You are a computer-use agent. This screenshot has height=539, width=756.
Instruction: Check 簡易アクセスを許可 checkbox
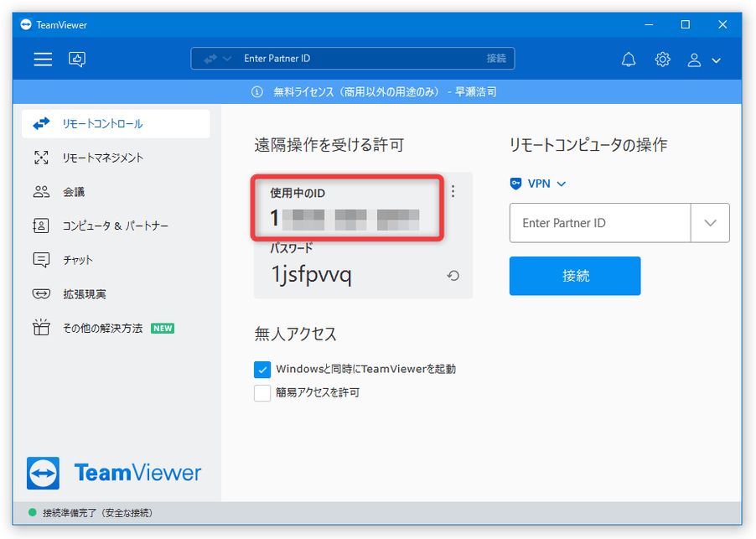(262, 393)
